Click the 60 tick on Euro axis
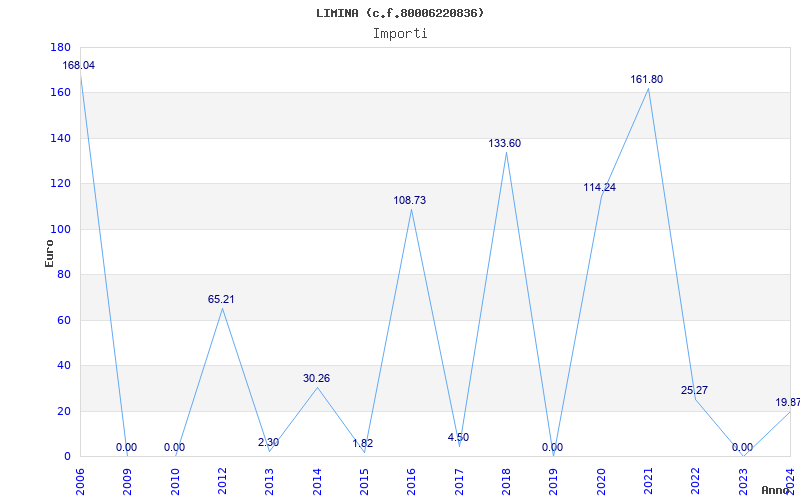800x500 pixels. [63, 320]
